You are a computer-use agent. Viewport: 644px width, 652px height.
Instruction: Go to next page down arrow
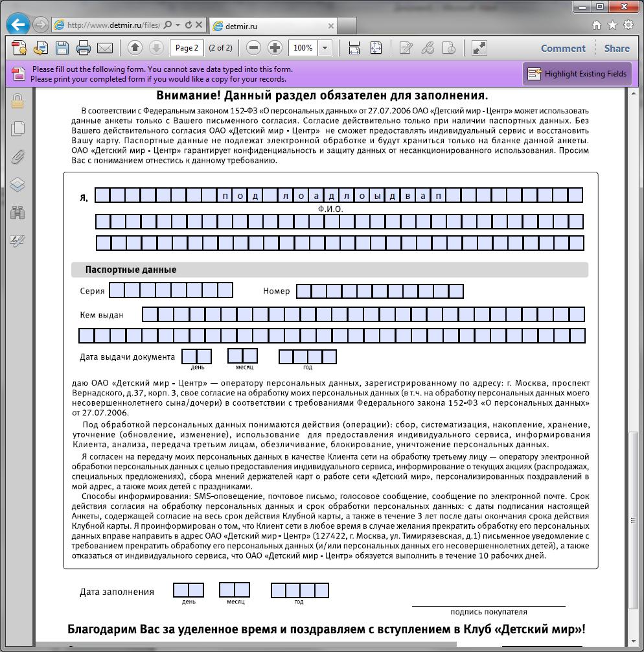(156, 48)
